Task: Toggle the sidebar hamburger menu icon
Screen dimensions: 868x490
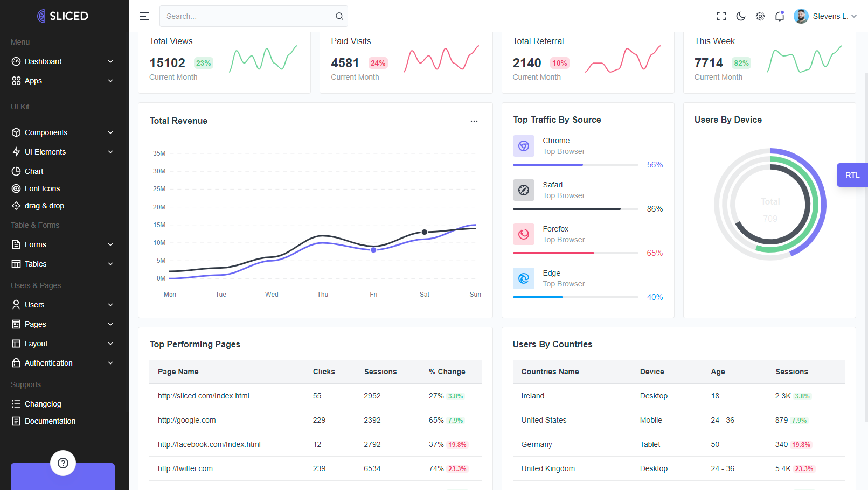Action: pyautogui.click(x=144, y=16)
